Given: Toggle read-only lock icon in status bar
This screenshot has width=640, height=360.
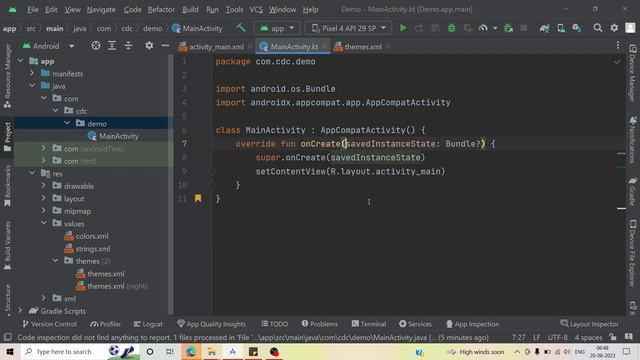Looking at the screenshot, I should pyautogui.click(x=613, y=337).
